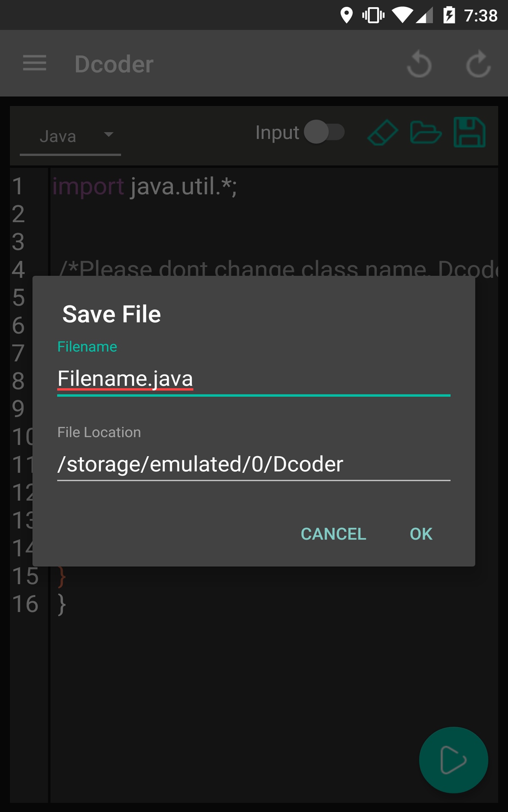
Task: Tap the open folder icon
Action: [x=425, y=133]
